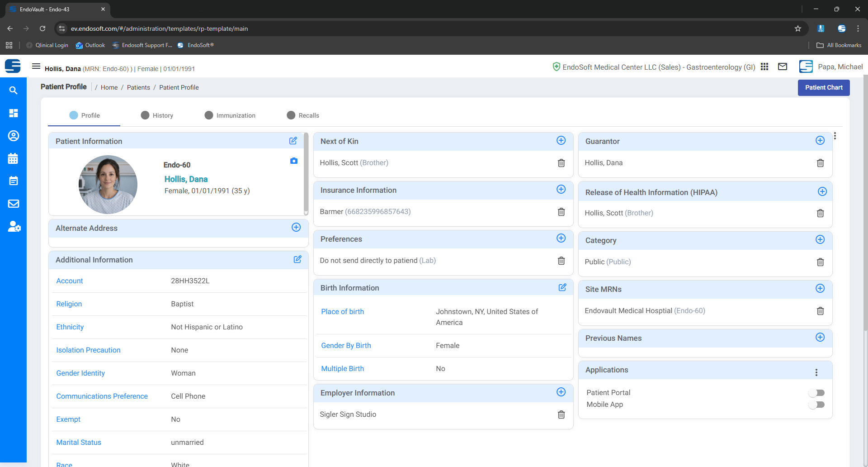The image size is (868, 467).
Task: Delete the Barmer insurance entry
Action: pos(561,212)
